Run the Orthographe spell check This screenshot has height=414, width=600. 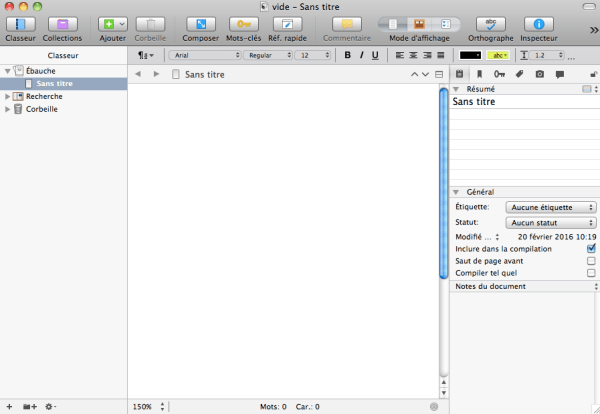coord(490,23)
